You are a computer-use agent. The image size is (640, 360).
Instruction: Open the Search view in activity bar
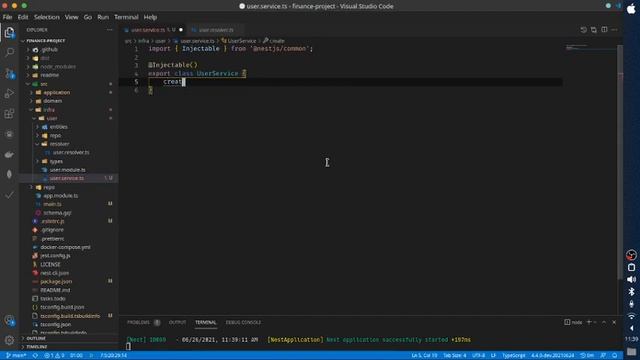point(9,53)
